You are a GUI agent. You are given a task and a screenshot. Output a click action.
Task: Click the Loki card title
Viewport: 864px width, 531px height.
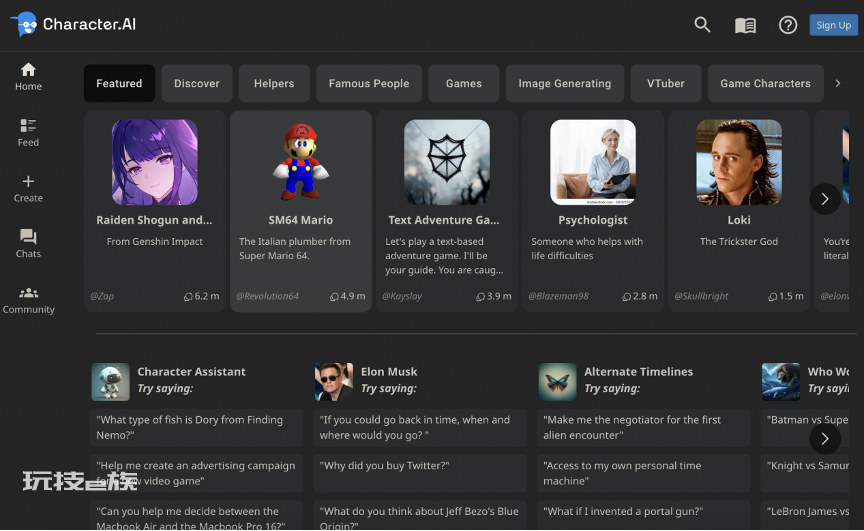pyautogui.click(x=739, y=220)
